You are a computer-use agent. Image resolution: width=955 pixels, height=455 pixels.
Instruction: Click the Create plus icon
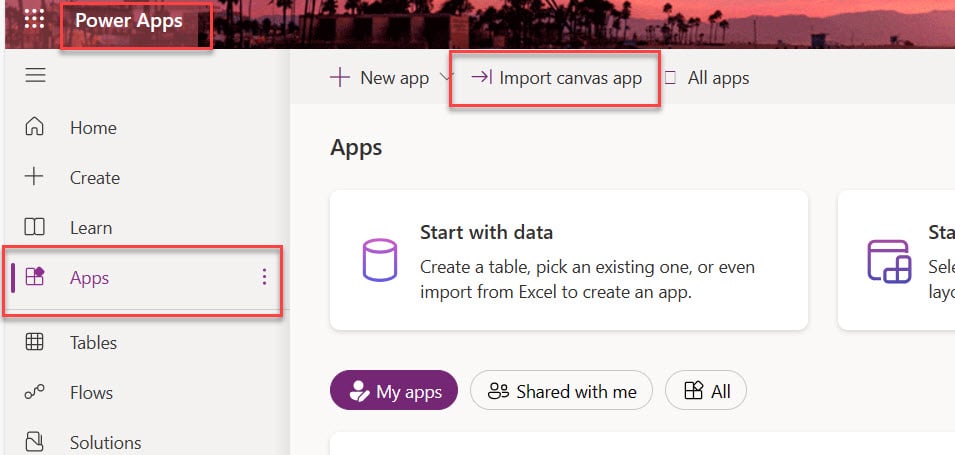34,177
